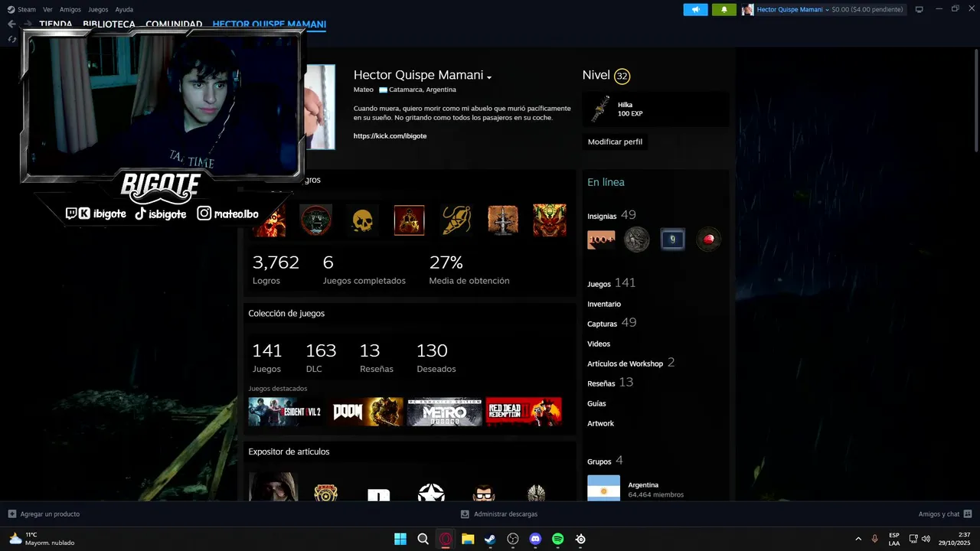Switch to the BIBLIOTECA tab
Image resolution: width=980 pixels, height=551 pixels.
[109, 24]
